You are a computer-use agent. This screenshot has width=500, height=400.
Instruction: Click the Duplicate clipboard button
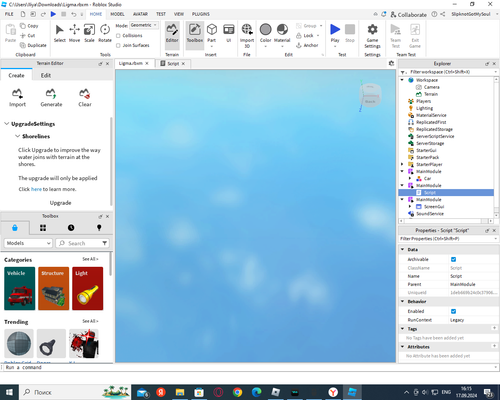click(33, 45)
